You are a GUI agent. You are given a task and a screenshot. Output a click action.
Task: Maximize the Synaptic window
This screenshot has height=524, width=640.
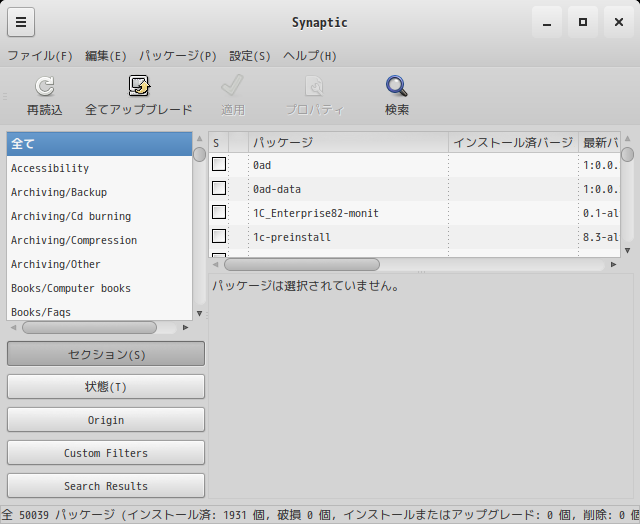[x=583, y=22]
